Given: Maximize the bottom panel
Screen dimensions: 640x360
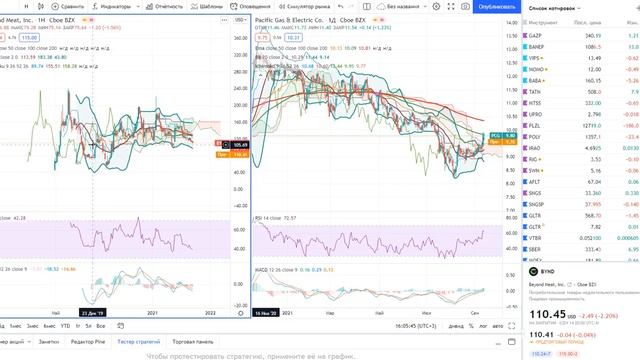Looking at the screenshot, I should tap(511, 342).
